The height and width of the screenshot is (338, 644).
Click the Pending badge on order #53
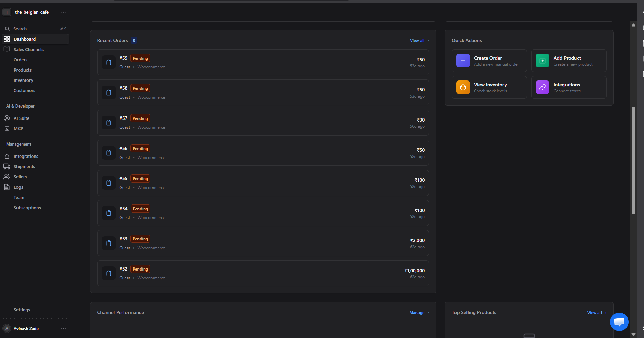pos(140,239)
